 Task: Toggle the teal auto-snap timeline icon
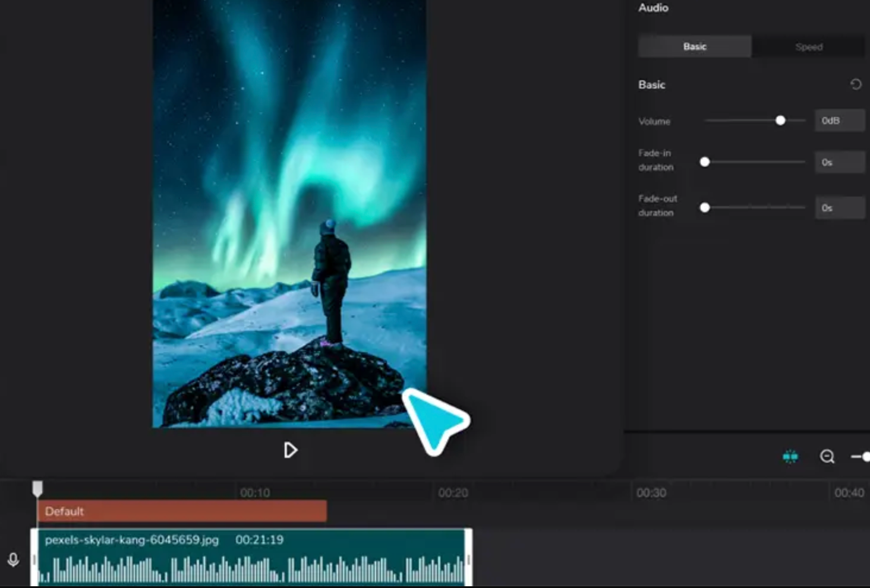point(790,456)
